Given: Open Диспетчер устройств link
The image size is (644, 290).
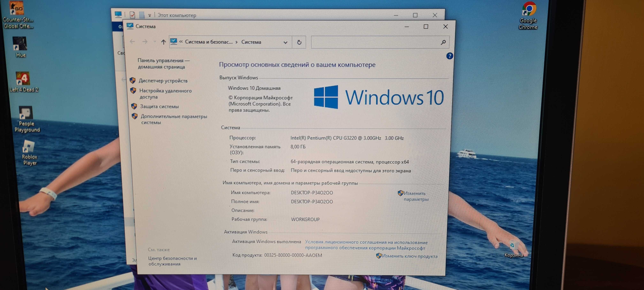Looking at the screenshot, I should 163,80.
